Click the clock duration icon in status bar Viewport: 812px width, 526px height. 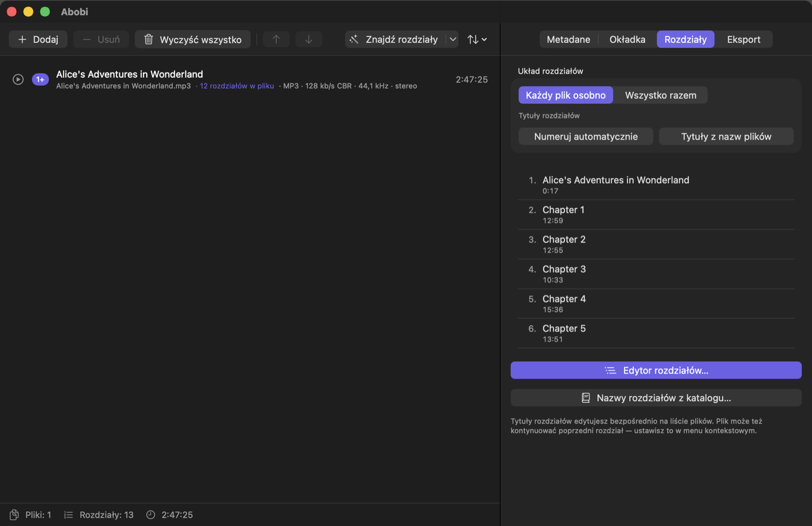(151, 515)
